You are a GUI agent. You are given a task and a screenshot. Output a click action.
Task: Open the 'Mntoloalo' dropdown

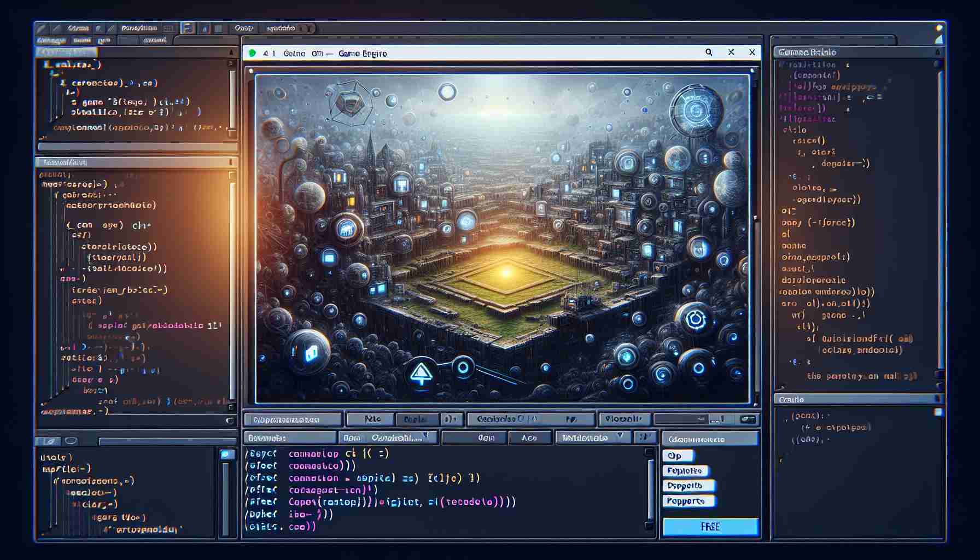[592, 437]
